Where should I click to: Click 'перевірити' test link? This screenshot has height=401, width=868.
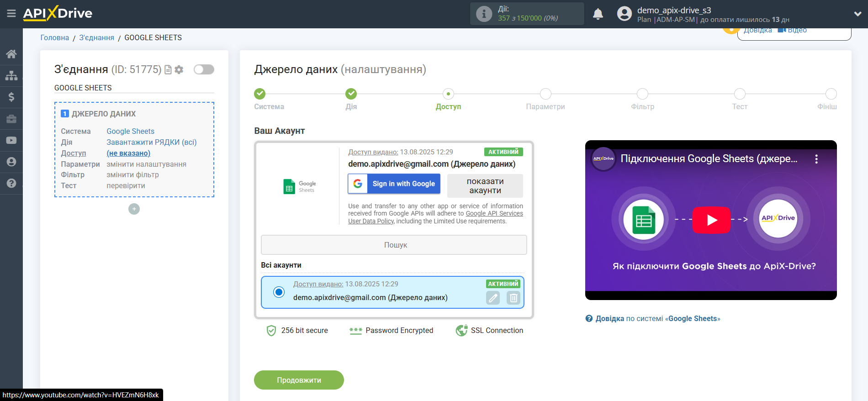(x=126, y=185)
